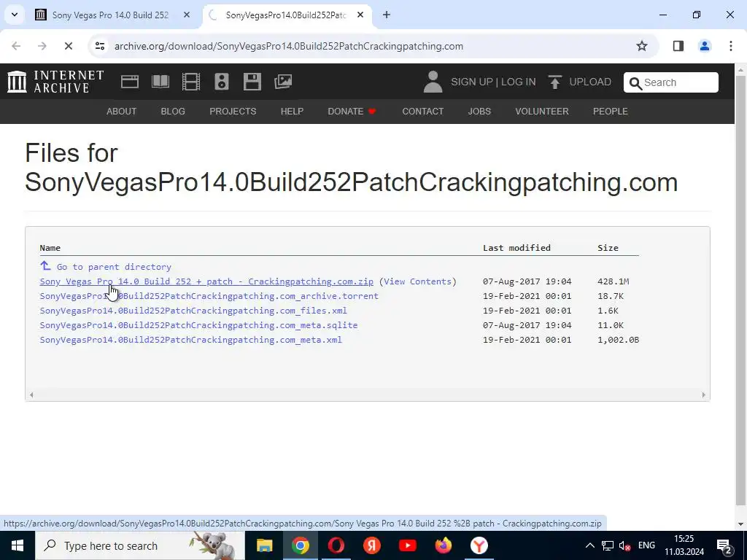This screenshot has width=747, height=560.
Task: Open the Web (Wayback) icon
Action: (130, 82)
